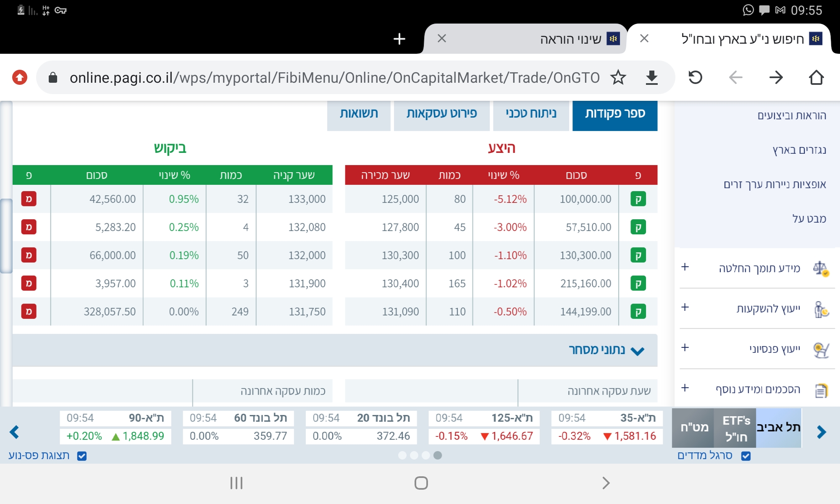Expand the ייעוץ פנסיוני section
This screenshot has height=504, width=840.
(685, 348)
